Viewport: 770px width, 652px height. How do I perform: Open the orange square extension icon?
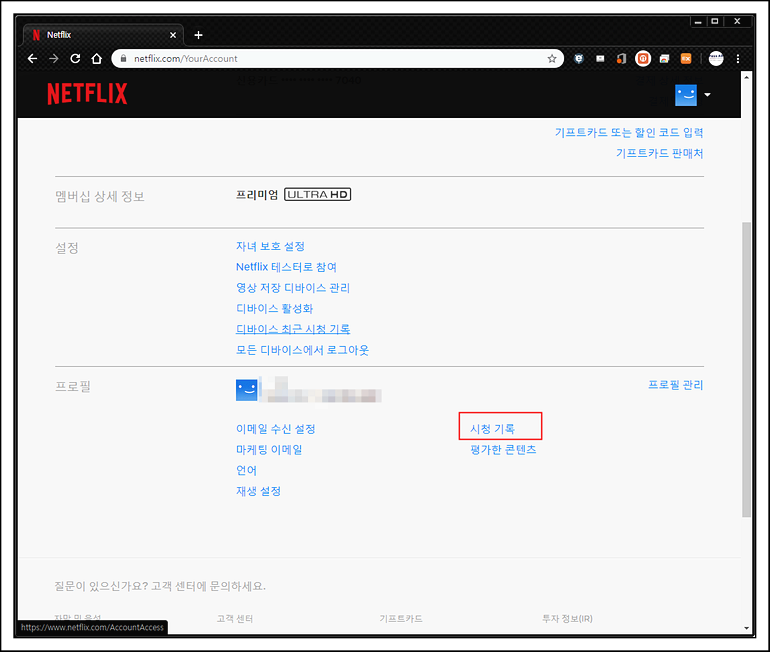pyautogui.click(x=686, y=58)
